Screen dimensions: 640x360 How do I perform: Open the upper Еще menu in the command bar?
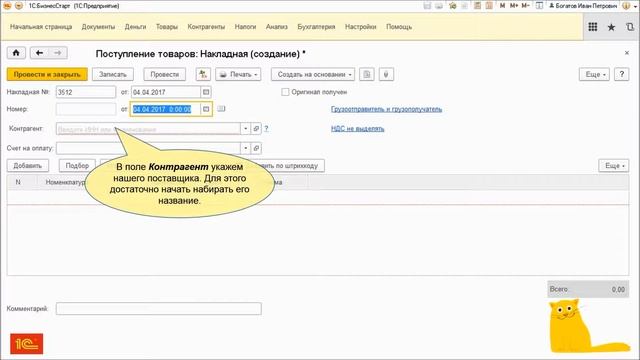(594, 74)
